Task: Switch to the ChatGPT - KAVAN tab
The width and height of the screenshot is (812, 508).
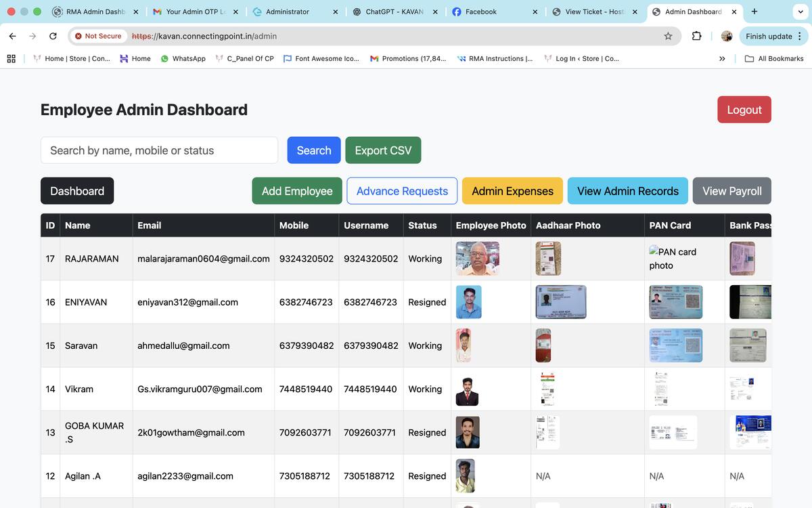Action: pyautogui.click(x=394, y=12)
